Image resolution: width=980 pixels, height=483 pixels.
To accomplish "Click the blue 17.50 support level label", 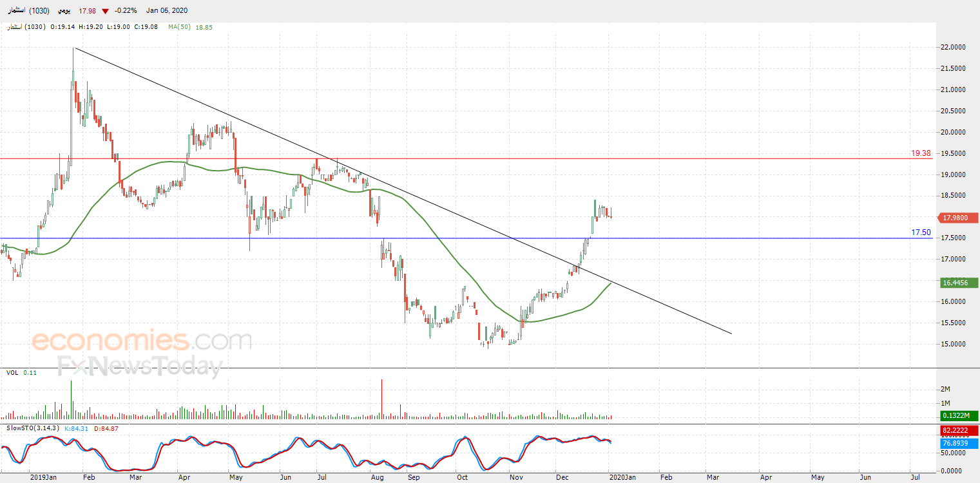I will pos(921,232).
